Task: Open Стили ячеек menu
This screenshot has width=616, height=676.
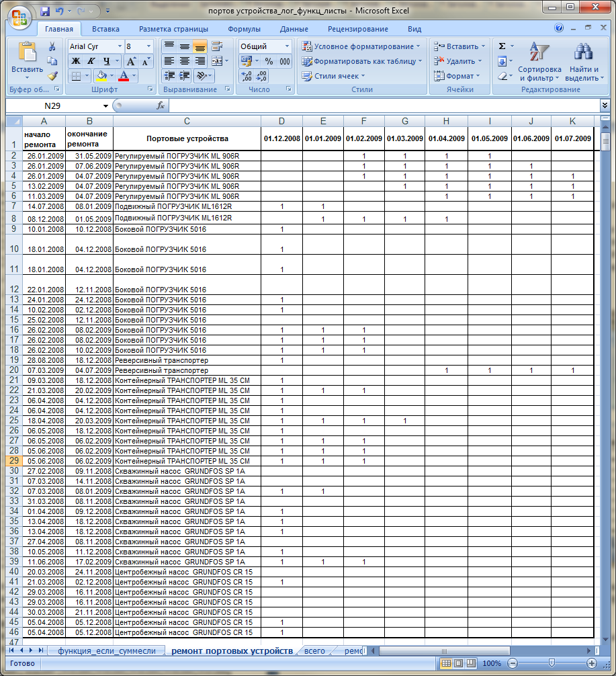Action: coord(333,76)
